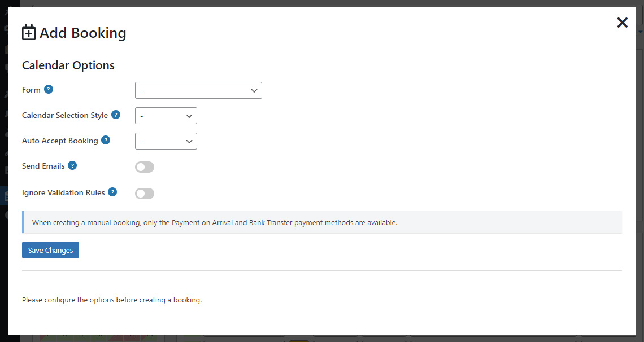Disable the Send Emails switch
The height and width of the screenshot is (342, 644).
[x=145, y=166]
